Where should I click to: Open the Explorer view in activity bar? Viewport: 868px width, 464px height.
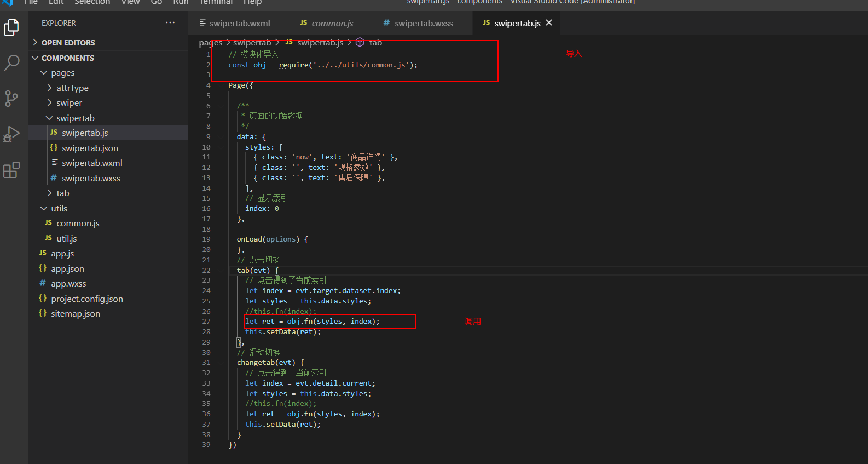tap(11, 27)
